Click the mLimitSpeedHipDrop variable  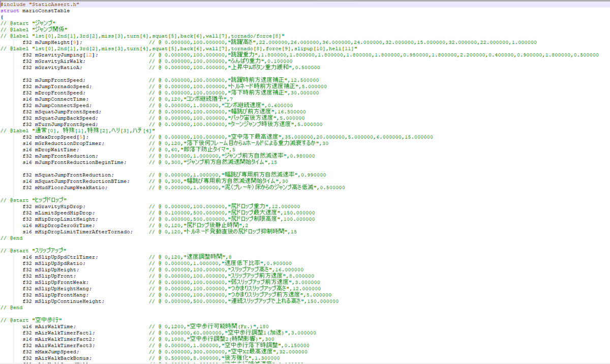tap(64, 213)
